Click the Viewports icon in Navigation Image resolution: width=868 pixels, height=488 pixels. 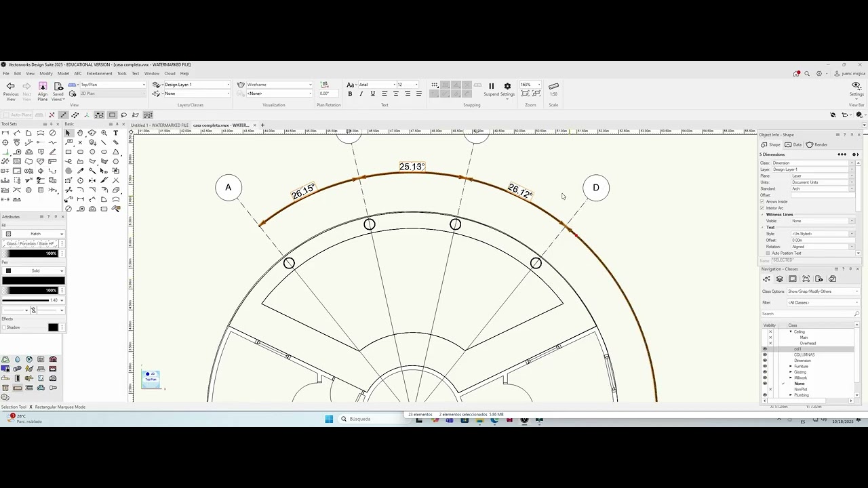806,279
